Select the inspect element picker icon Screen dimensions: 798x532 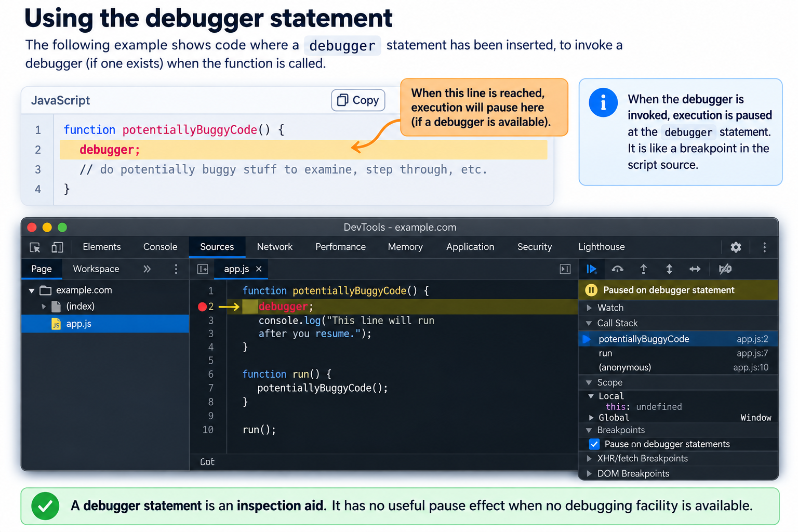coord(35,247)
